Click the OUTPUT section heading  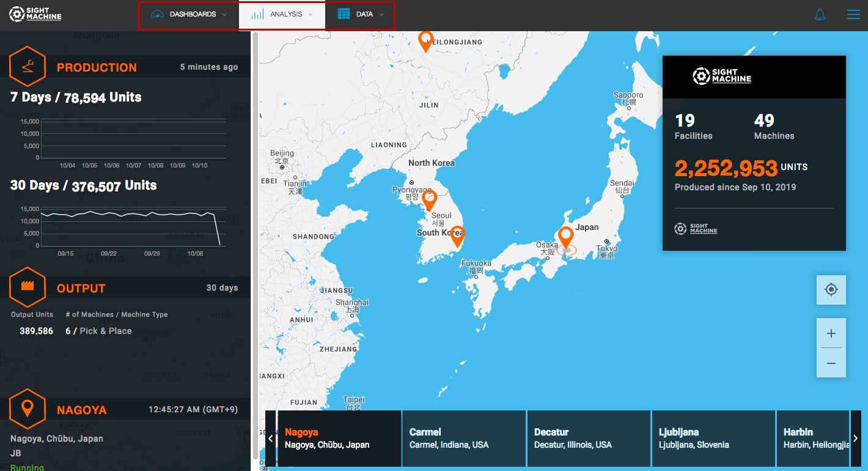[81, 289]
